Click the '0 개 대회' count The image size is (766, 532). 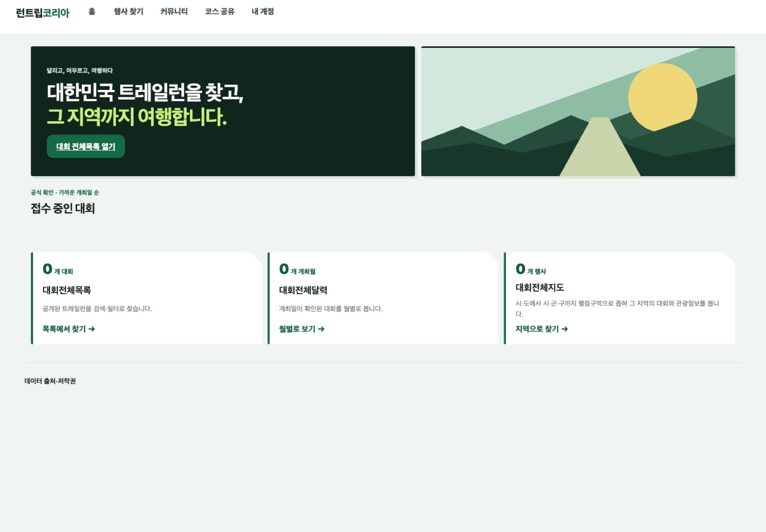click(57, 269)
